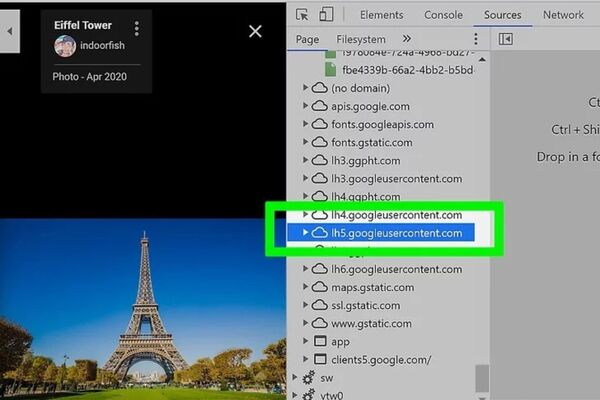Image resolution: width=600 pixels, height=400 pixels.
Task: Click the indoorfish profile avatar
Action: click(x=65, y=45)
